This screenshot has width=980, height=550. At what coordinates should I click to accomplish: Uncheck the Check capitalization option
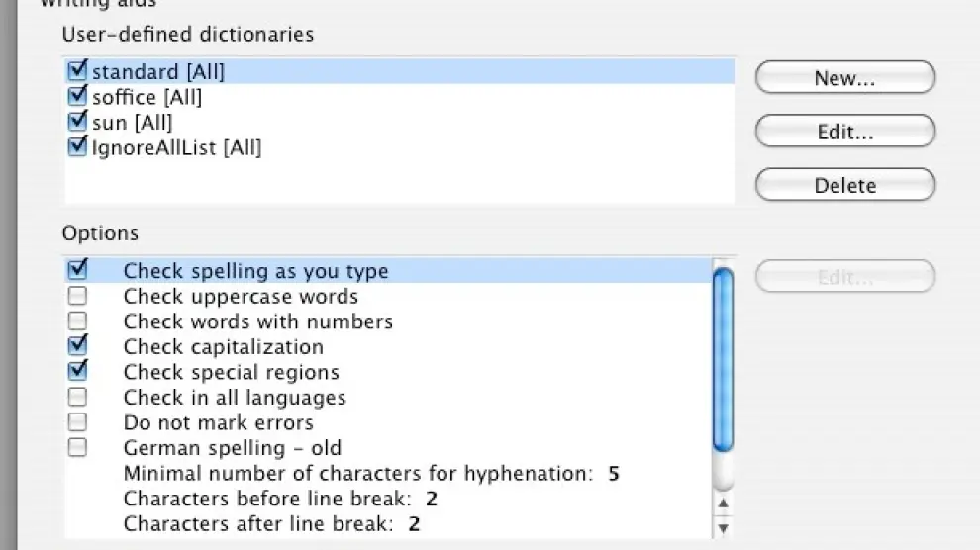coord(77,346)
